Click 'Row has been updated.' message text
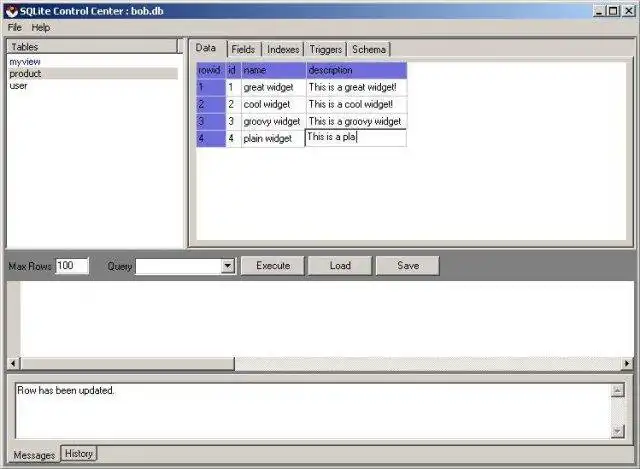640x469 pixels. point(66,391)
